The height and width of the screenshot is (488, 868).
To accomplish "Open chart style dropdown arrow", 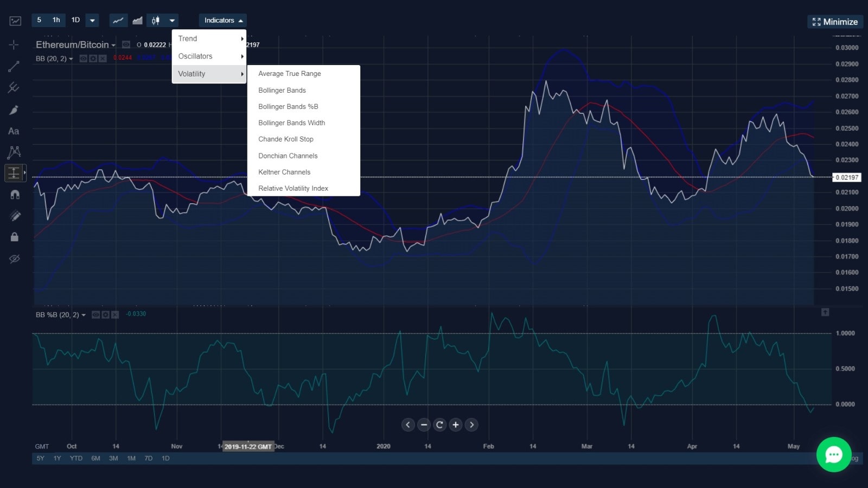I will pos(172,21).
